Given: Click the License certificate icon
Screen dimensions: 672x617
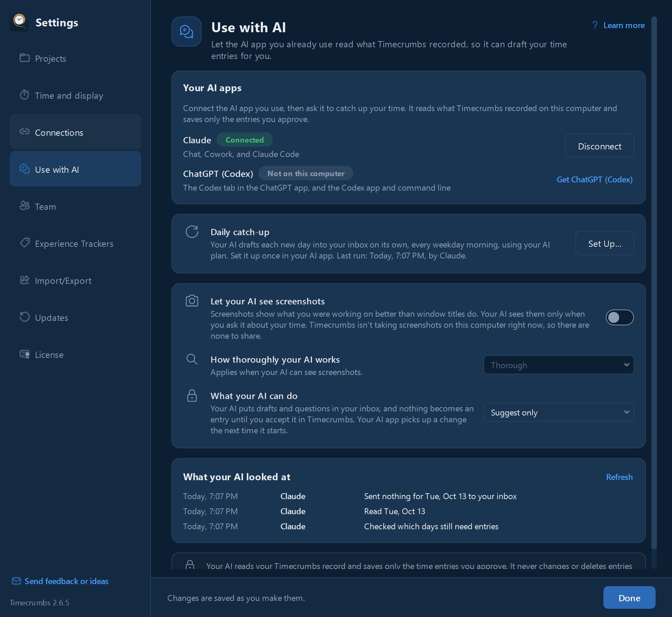Looking at the screenshot, I should click(24, 354).
